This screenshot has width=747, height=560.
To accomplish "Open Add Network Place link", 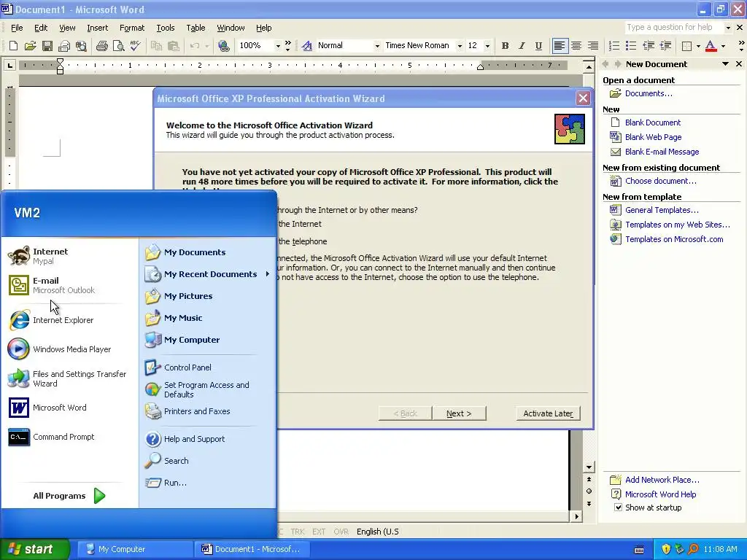I will (x=662, y=480).
